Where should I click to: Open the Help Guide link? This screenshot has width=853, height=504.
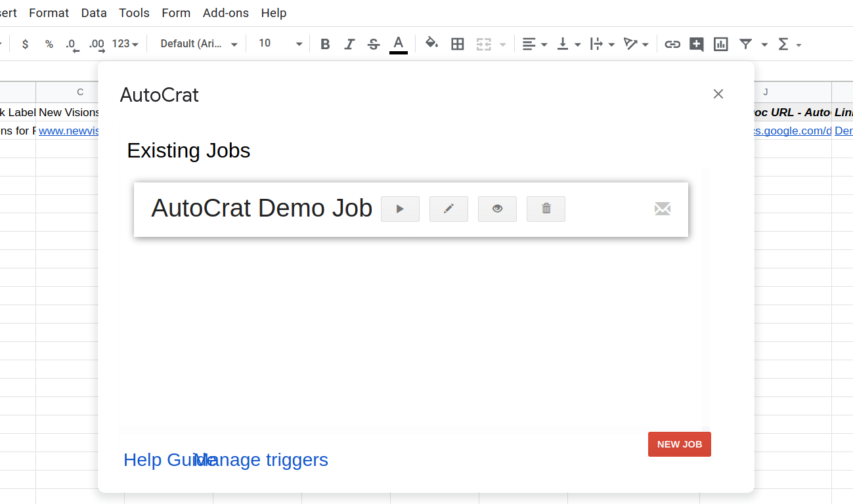coord(160,460)
